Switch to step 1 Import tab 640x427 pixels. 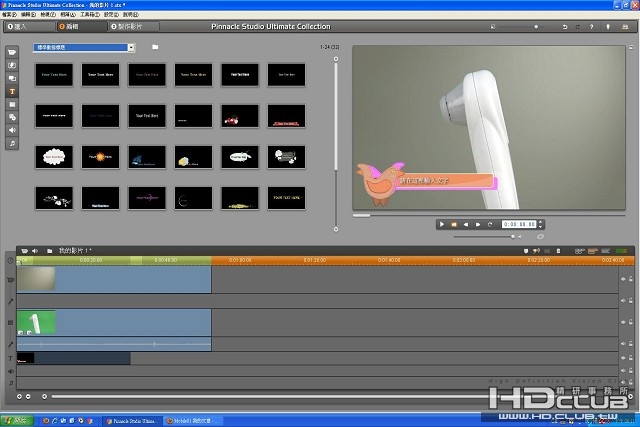click(29, 27)
